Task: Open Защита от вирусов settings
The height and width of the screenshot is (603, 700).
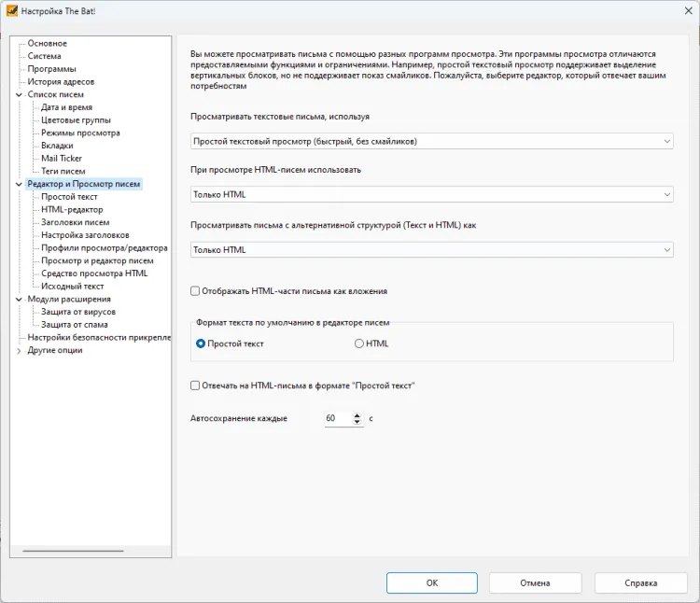Action: (78, 312)
